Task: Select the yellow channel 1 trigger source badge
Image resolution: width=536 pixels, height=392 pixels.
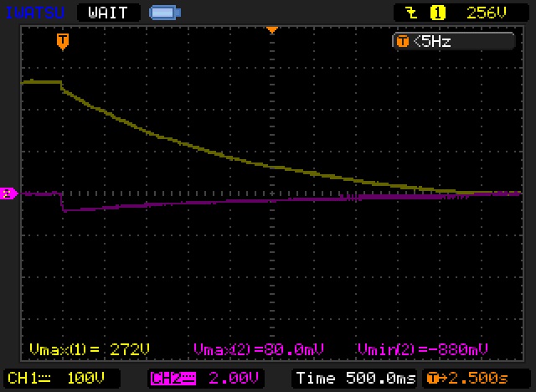Action: coord(437,13)
